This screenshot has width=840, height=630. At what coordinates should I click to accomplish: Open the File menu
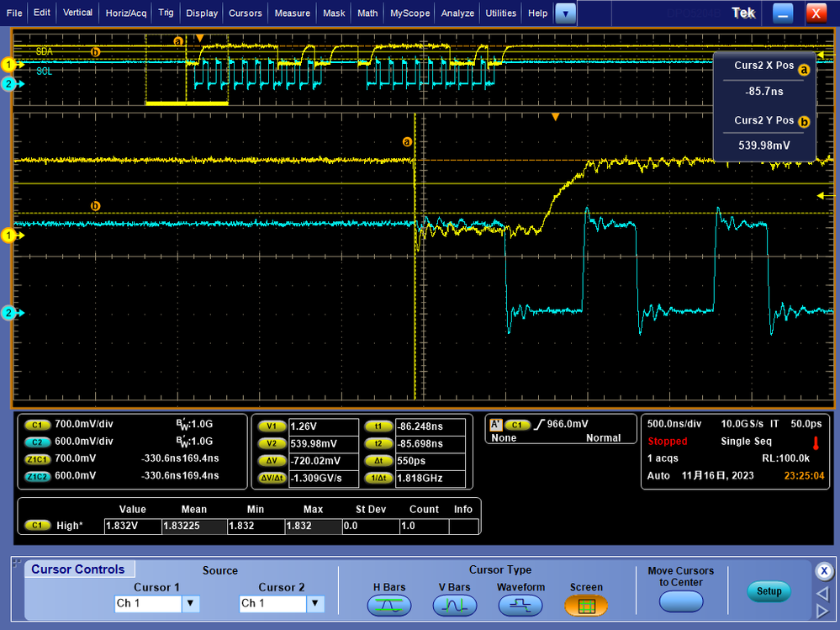[14, 13]
